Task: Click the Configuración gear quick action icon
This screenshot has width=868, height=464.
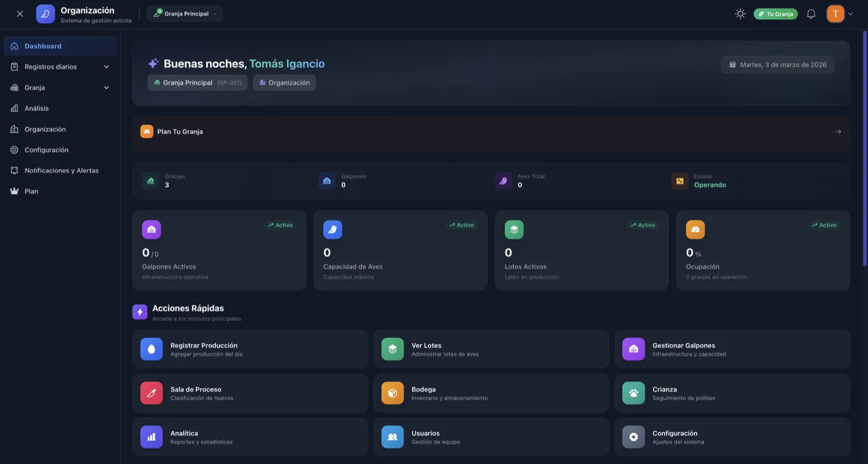Action: [x=634, y=437]
